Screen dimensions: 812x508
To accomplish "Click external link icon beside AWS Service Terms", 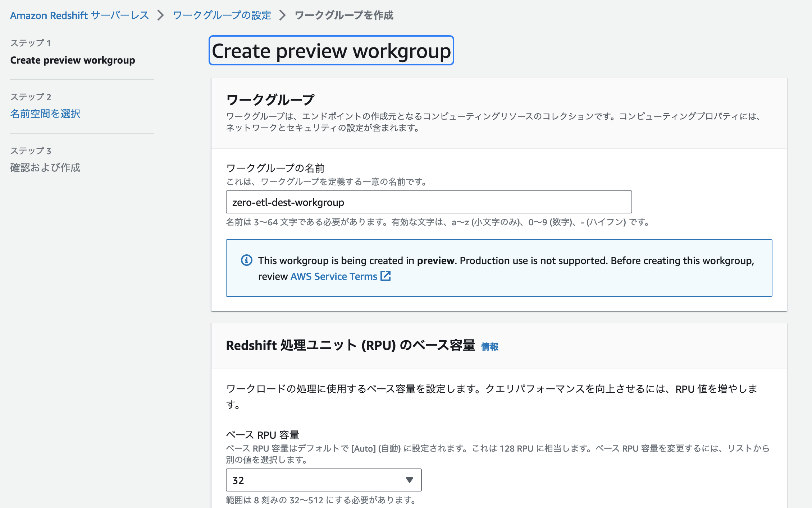I will point(386,276).
